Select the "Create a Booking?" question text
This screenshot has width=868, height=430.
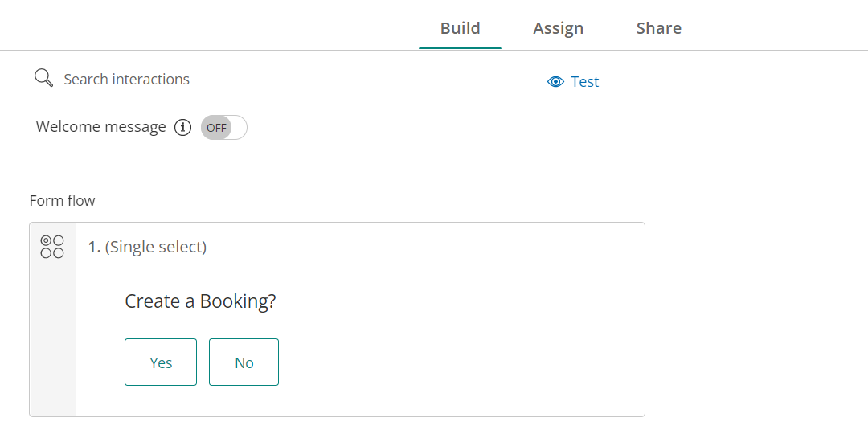[x=200, y=301]
